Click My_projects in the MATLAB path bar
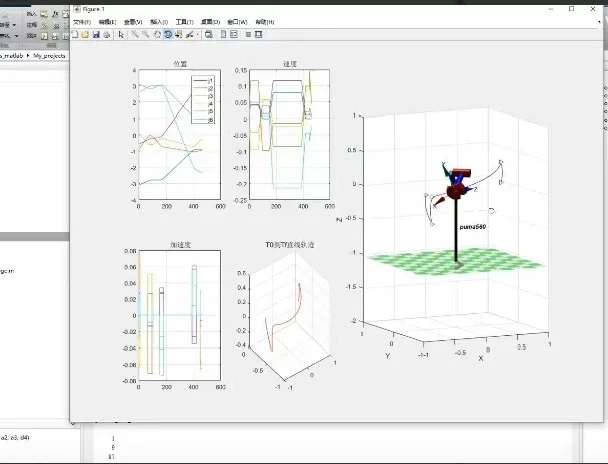608x464 pixels. point(49,56)
